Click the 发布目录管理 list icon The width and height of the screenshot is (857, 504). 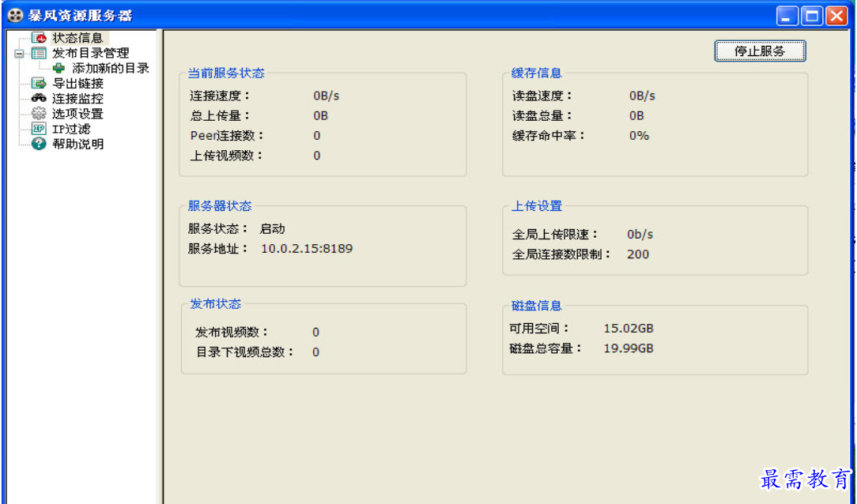pyautogui.click(x=38, y=53)
